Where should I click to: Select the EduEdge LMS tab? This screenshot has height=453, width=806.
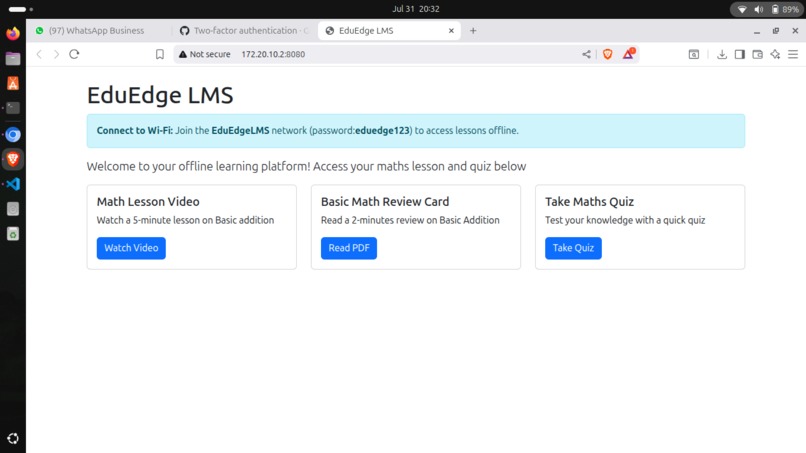388,31
